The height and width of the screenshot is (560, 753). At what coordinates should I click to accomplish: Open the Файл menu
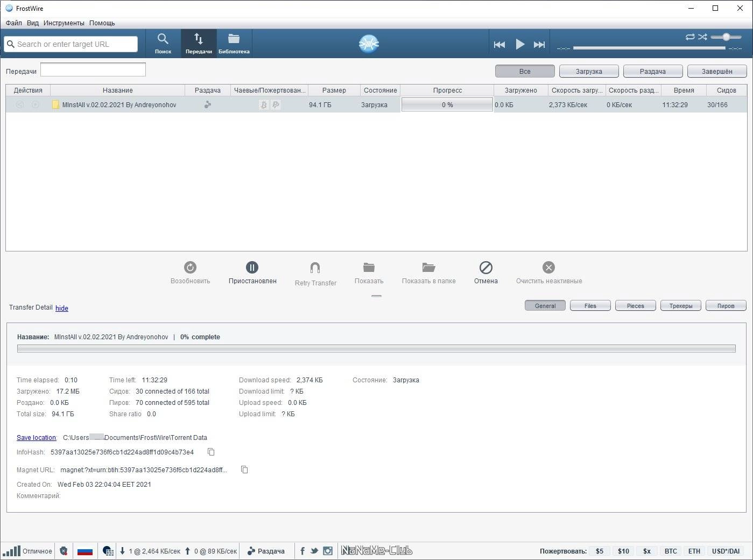click(14, 23)
